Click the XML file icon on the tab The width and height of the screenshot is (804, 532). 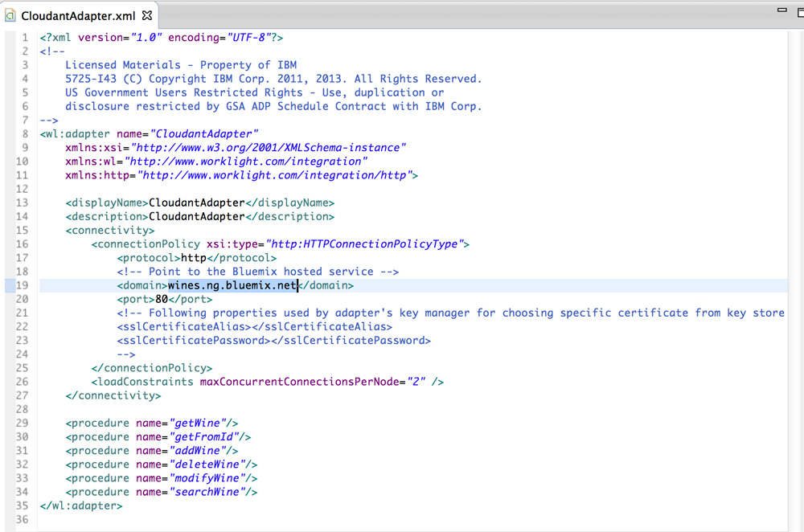(10, 16)
